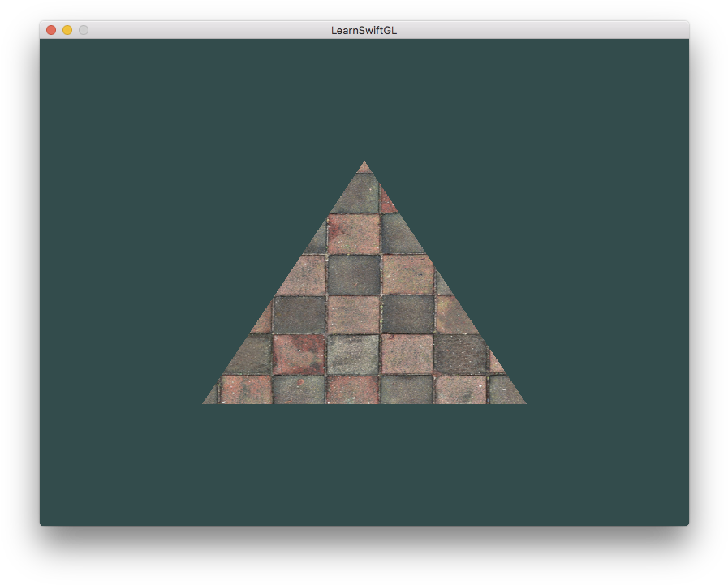
Task: Click the LearnSwiftGL title text
Action: [364, 29]
